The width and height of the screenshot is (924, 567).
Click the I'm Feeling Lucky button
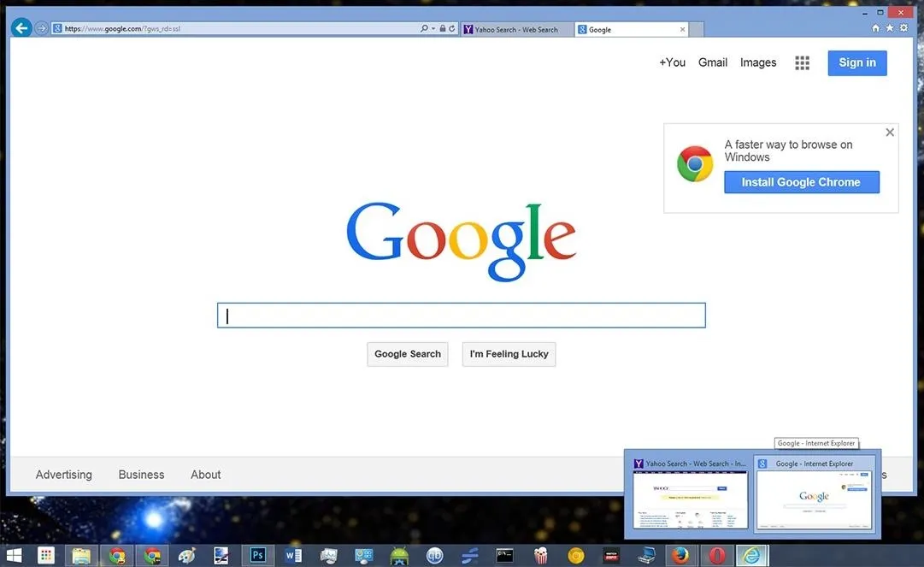pyautogui.click(x=509, y=354)
